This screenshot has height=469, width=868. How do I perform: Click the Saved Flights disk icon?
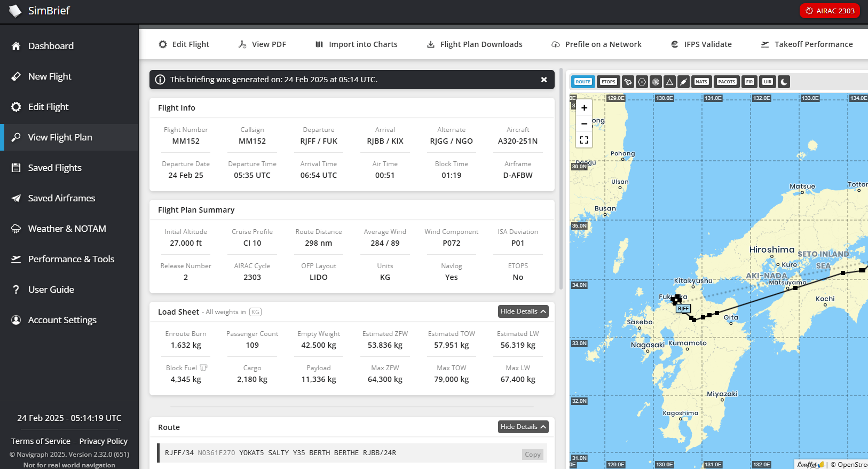[16, 168]
